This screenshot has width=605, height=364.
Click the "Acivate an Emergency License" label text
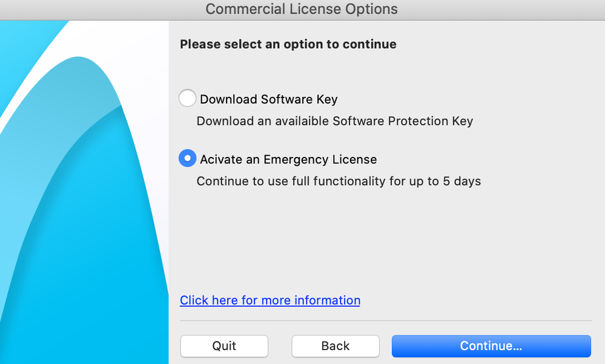[288, 160]
